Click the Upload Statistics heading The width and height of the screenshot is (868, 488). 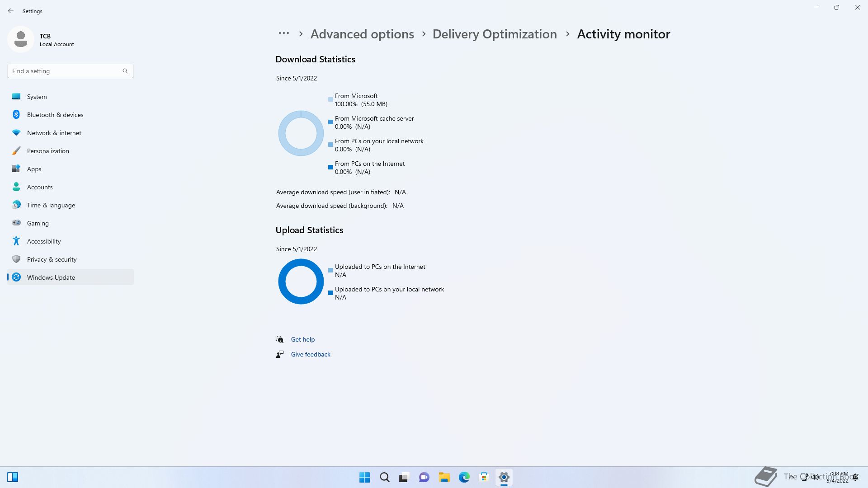(309, 230)
